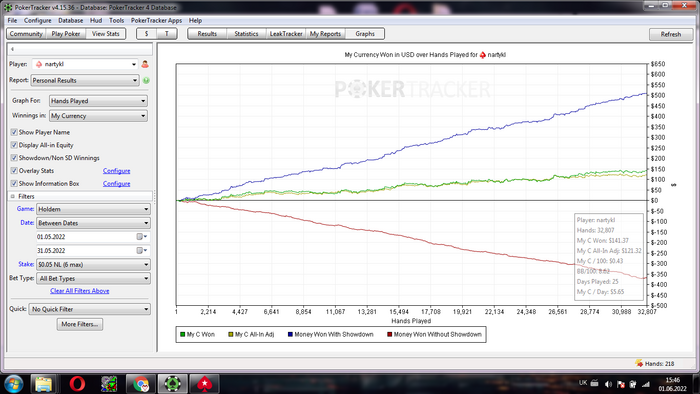Click the flag Action Center tray icon

621,384
